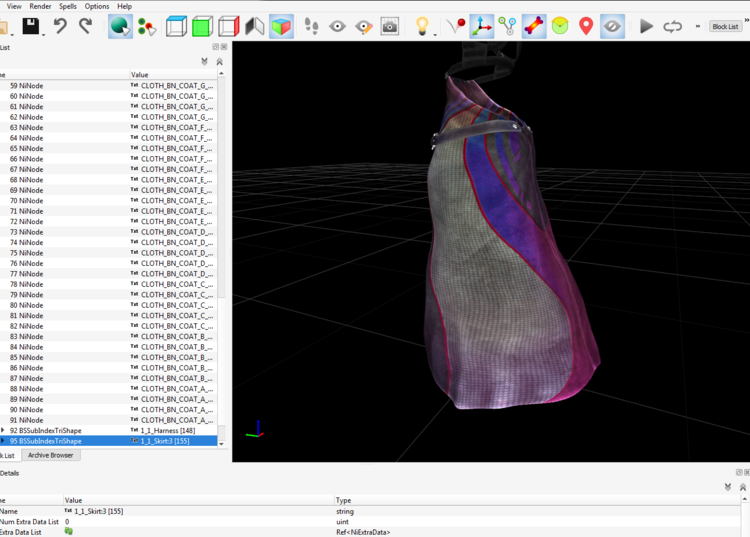Viewport: 750px width, 537px height.
Task: Expand the 92 BSSubIndexTriShape row
Action: click(x=3, y=430)
